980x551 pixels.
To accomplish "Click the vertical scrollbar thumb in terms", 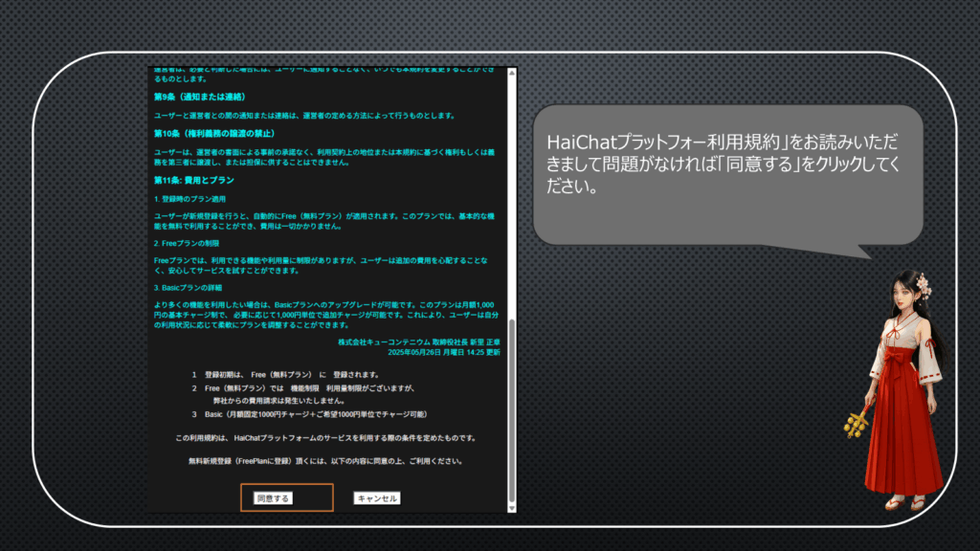I will (x=512, y=410).
